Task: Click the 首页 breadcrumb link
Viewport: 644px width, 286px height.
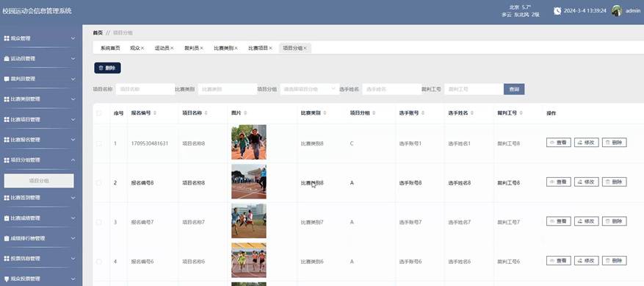Action: click(x=98, y=32)
